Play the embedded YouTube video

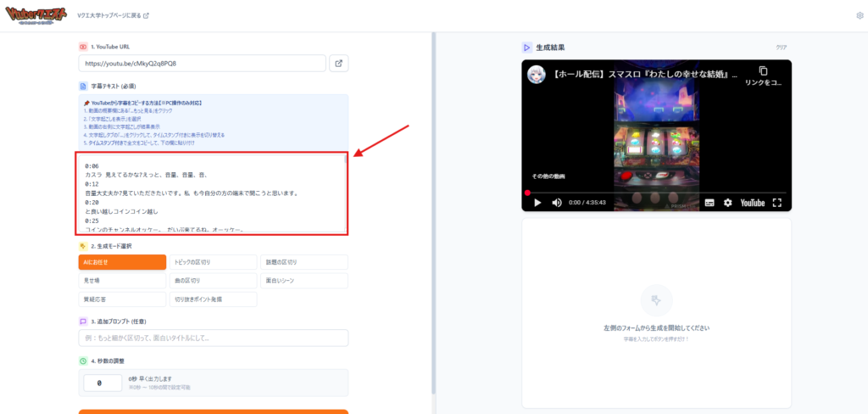[x=537, y=203]
